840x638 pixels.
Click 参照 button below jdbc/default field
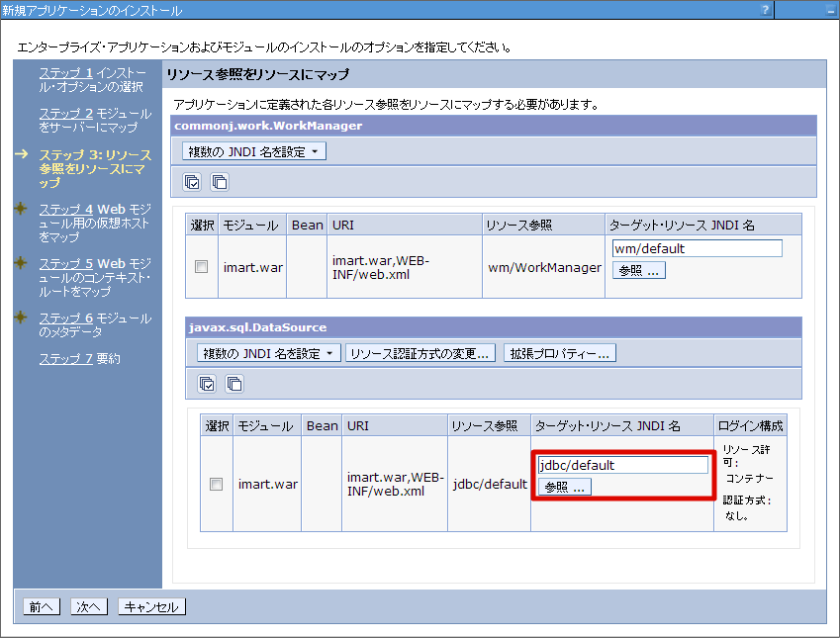(565, 487)
